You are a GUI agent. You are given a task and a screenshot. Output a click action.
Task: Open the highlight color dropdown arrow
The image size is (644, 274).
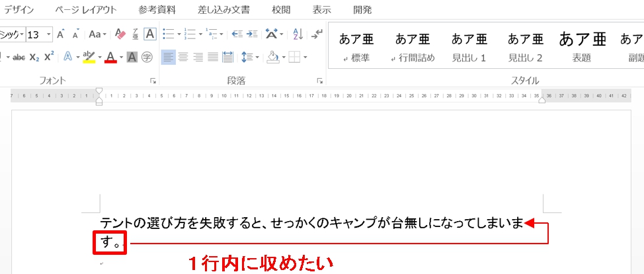(x=99, y=57)
